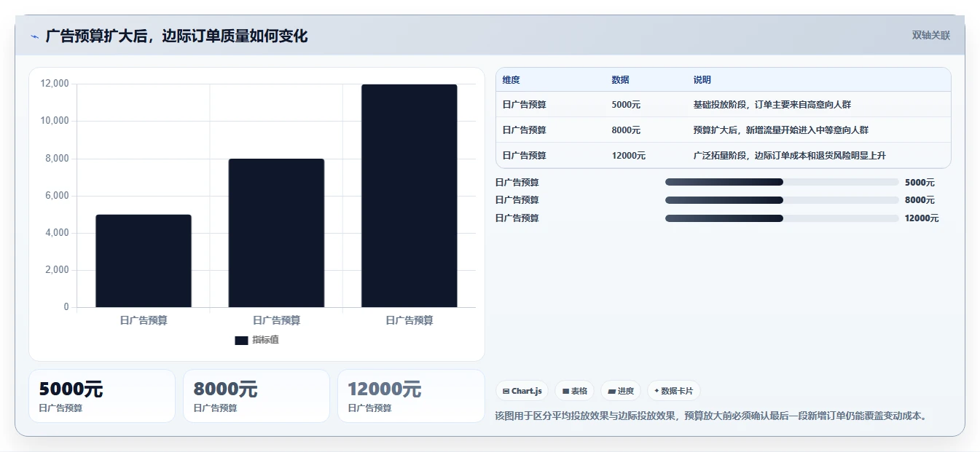Click 日广告预算 in the 12000元 table row
The height and width of the screenshot is (452, 980).
(x=525, y=156)
